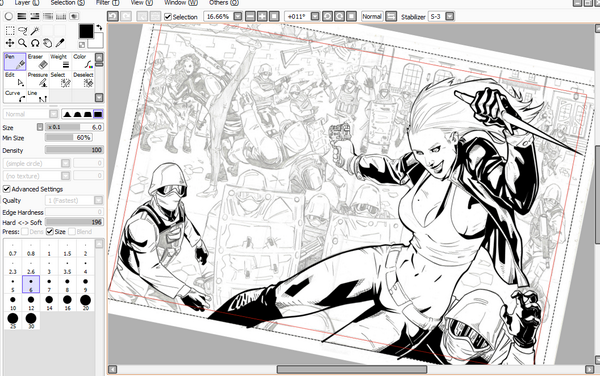The height and width of the screenshot is (376, 600).
Task: Select the Pen tool
Action: pyautogui.click(x=15, y=62)
